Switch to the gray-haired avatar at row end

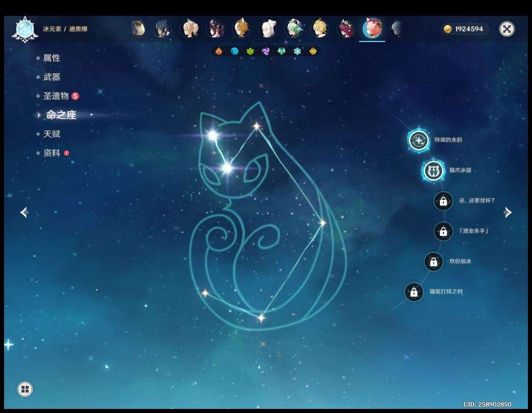[396, 29]
